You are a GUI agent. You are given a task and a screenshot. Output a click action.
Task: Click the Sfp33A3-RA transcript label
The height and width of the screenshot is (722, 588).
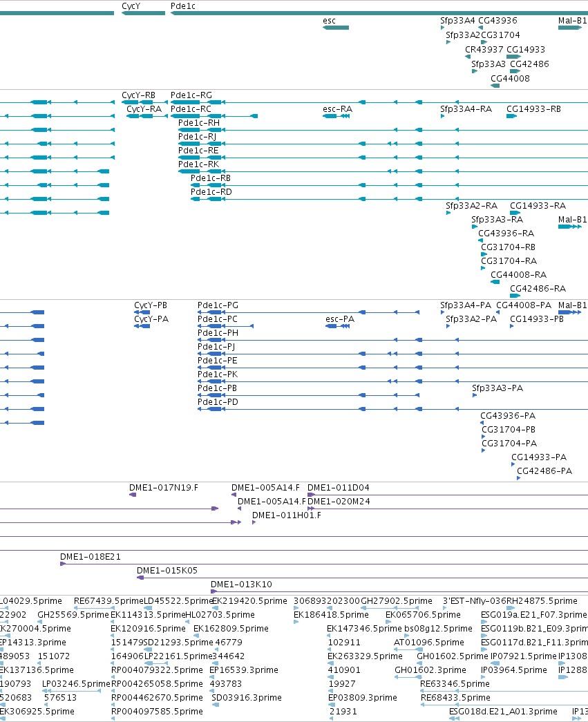497,219
